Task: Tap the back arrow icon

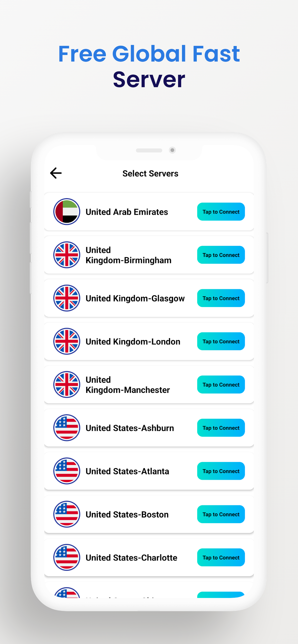Action: pos(56,173)
